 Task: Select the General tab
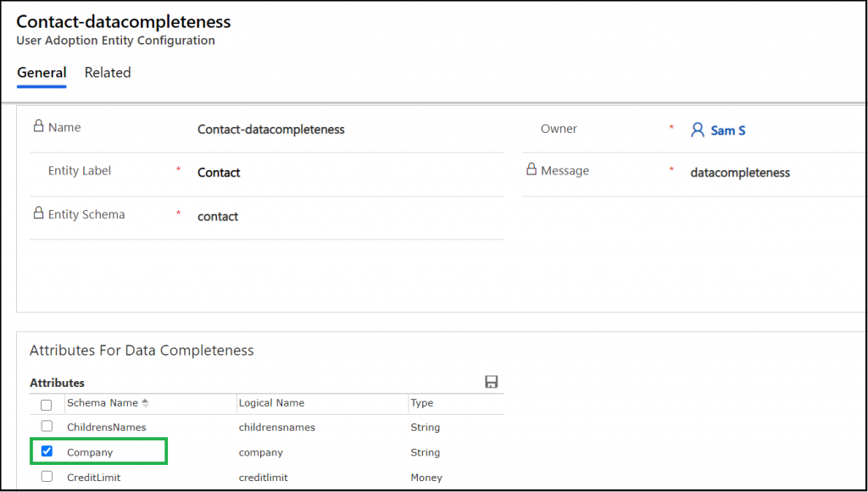(41, 73)
